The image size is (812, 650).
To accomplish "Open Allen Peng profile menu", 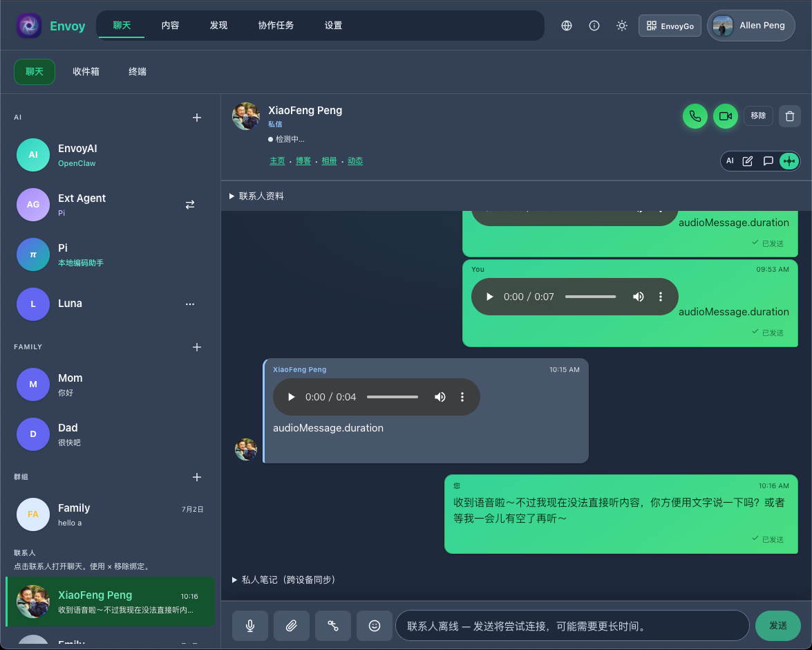I will click(751, 26).
